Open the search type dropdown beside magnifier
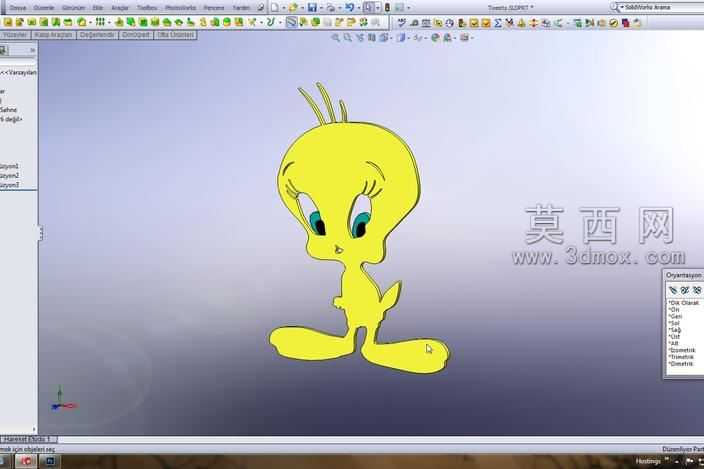Screen dimensions: 704x469 click(622, 7)
